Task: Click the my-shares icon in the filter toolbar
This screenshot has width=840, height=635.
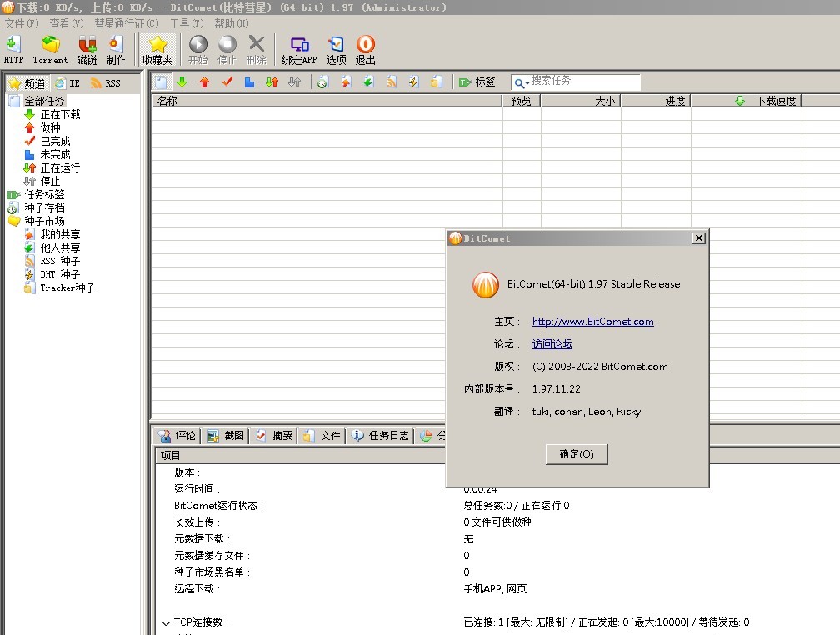Action: [346, 82]
